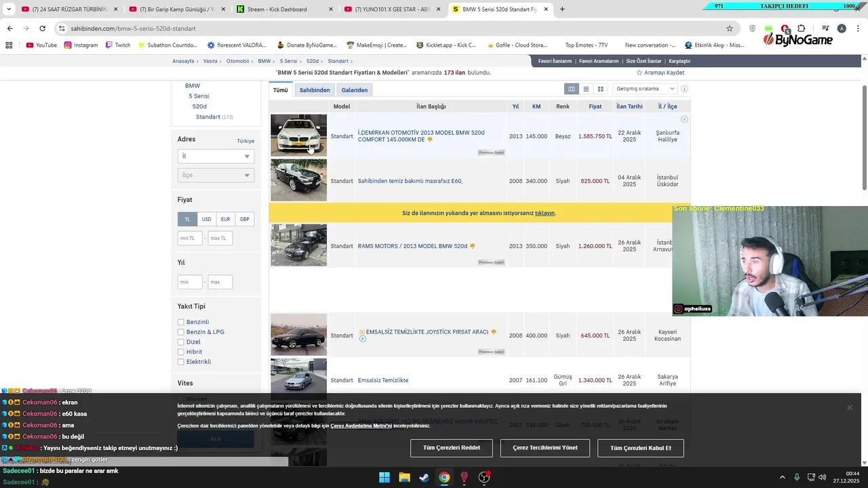Select the grid view icon for listings
868x488 pixels.
tap(600, 89)
